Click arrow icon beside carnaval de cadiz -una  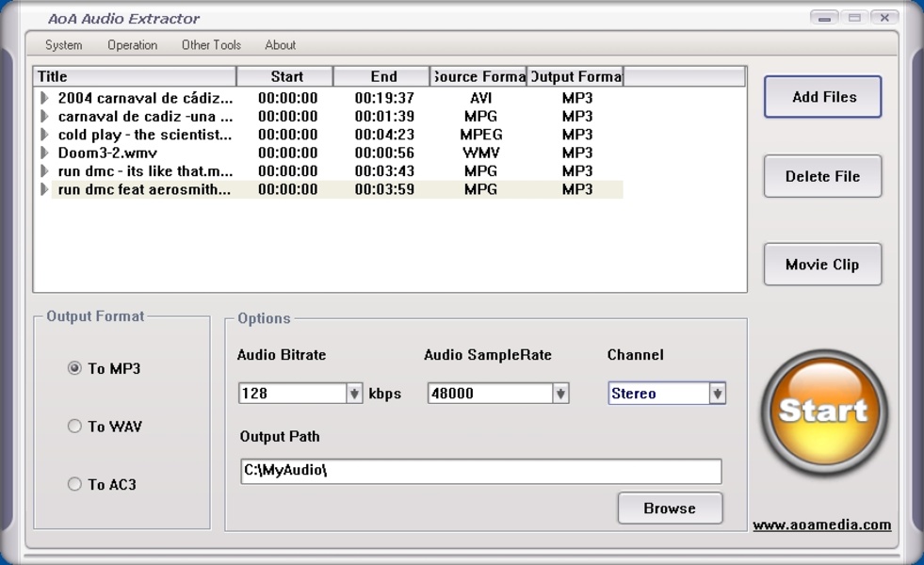pyautogui.click(x=44, y=117)
